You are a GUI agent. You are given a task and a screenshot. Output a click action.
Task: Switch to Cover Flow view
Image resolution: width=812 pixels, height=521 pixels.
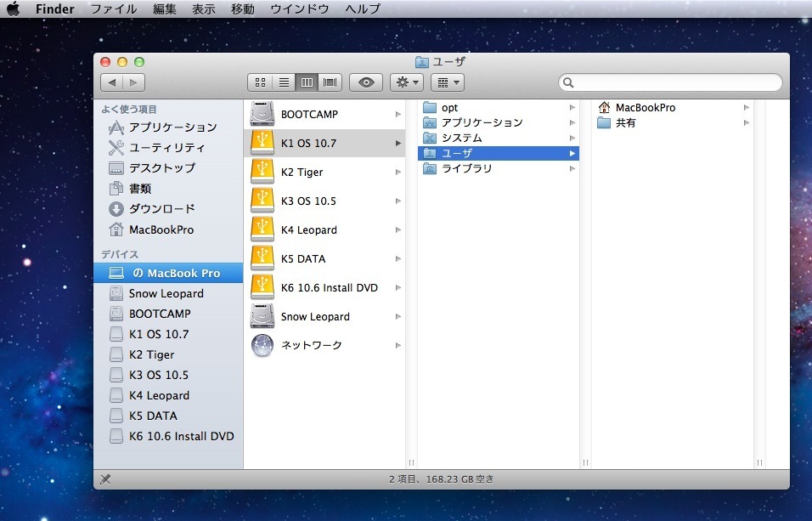click(330, 82)
